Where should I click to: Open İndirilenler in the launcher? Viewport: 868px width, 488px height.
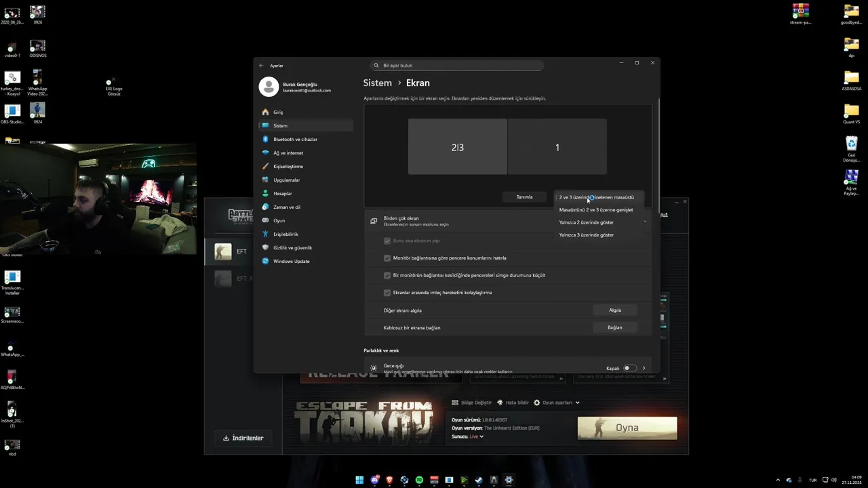tap(243, 438)
